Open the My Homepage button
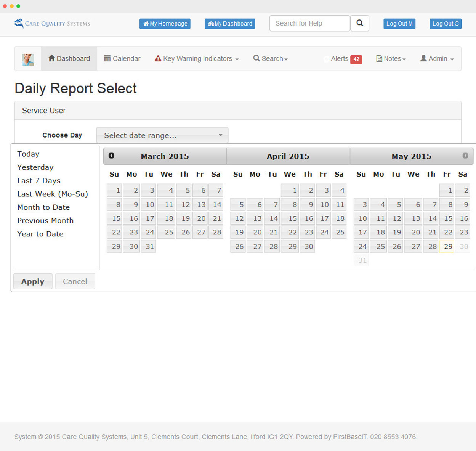The image size is (476, 451). click(x=165, y=24)
